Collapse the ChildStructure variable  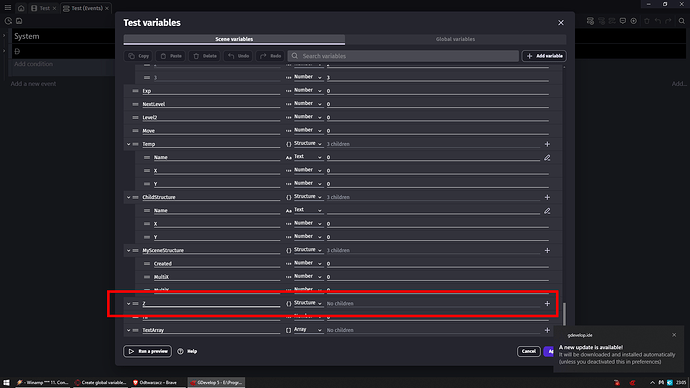128,198
